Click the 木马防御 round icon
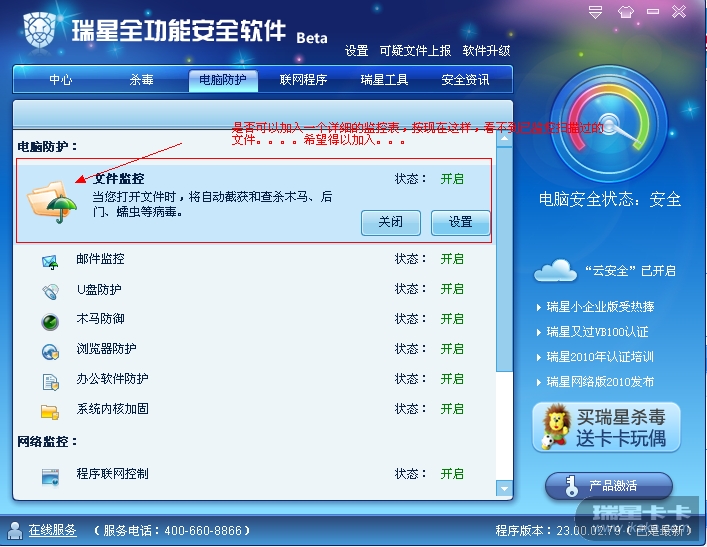 click(50, 322)
